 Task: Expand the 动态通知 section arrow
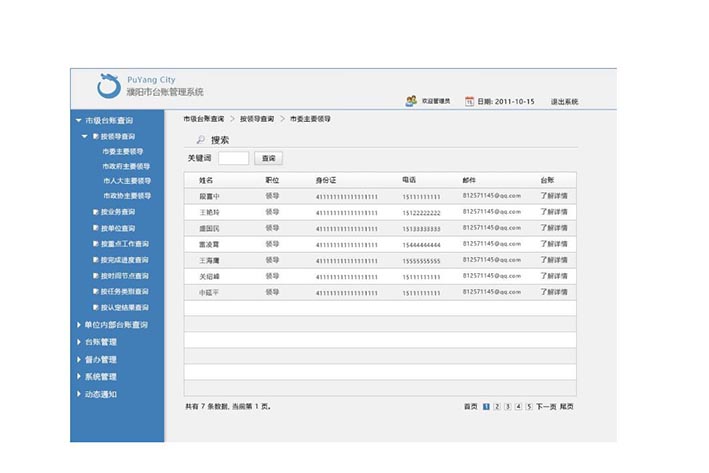pyautogui.click(x=79, y=394)
